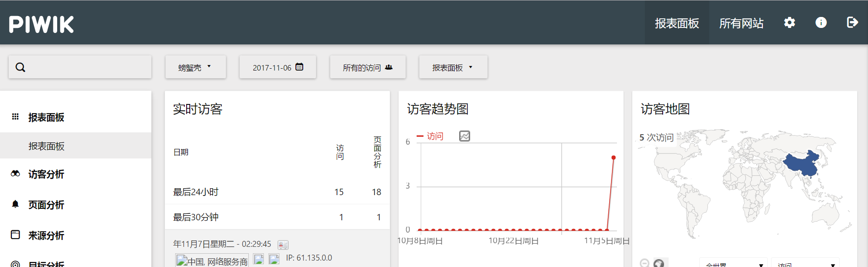Click the world globe map icon
Viewport: 868px width, 267px height.
pos(659,263)
